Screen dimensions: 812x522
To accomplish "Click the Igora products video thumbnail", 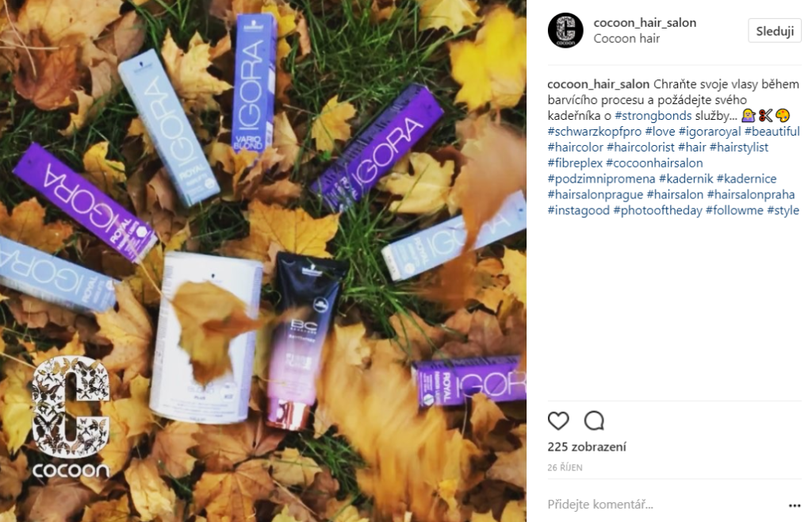I will (263, 261).
